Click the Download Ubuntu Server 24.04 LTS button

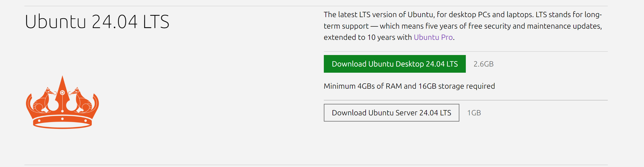coord(391,113)
